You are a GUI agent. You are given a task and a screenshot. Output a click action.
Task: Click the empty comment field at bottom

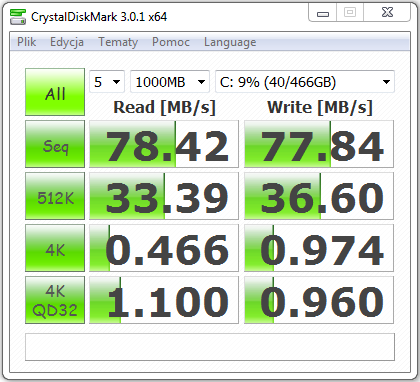tap(210, 347)
